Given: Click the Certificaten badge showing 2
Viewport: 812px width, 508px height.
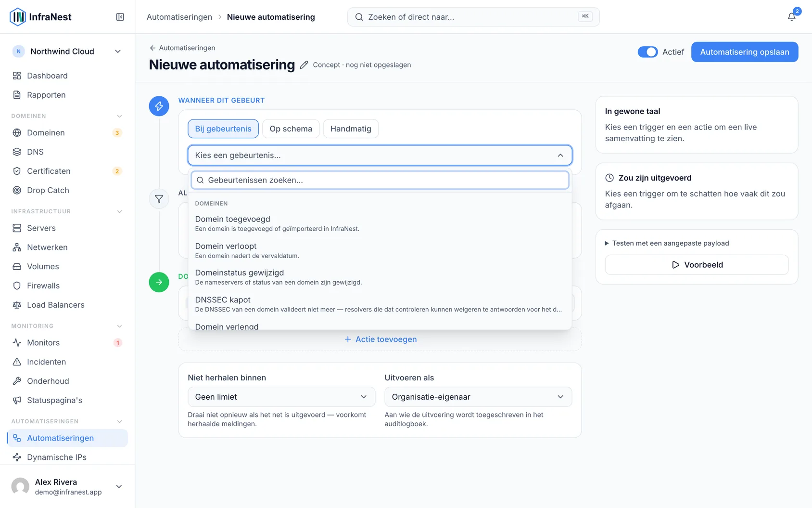Looking at the screenshot, I should point(117,171).
